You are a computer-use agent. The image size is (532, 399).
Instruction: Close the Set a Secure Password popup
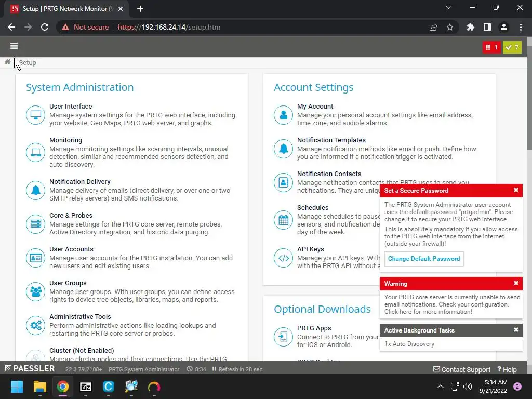(516, 190)
